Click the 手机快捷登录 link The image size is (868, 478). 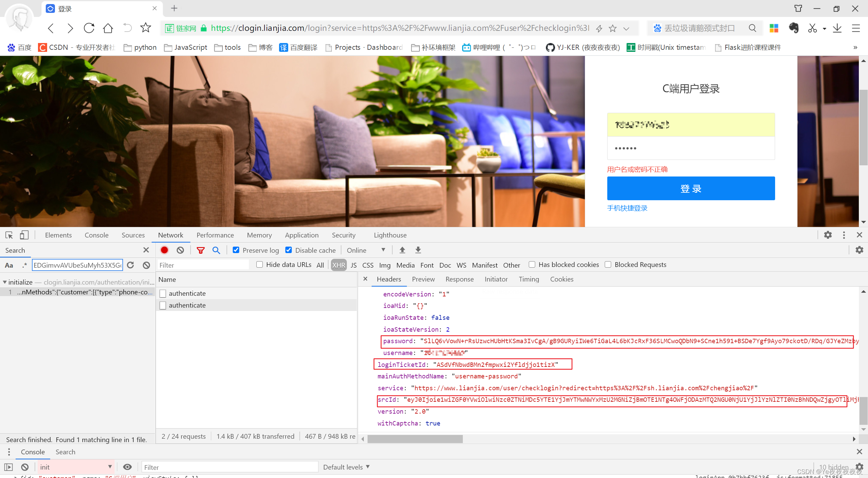coord(627,208)
